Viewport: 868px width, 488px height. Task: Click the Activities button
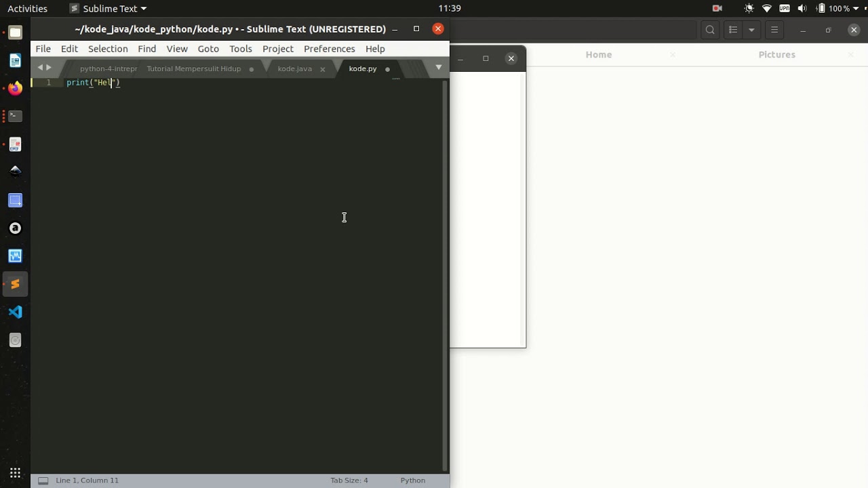27,8
